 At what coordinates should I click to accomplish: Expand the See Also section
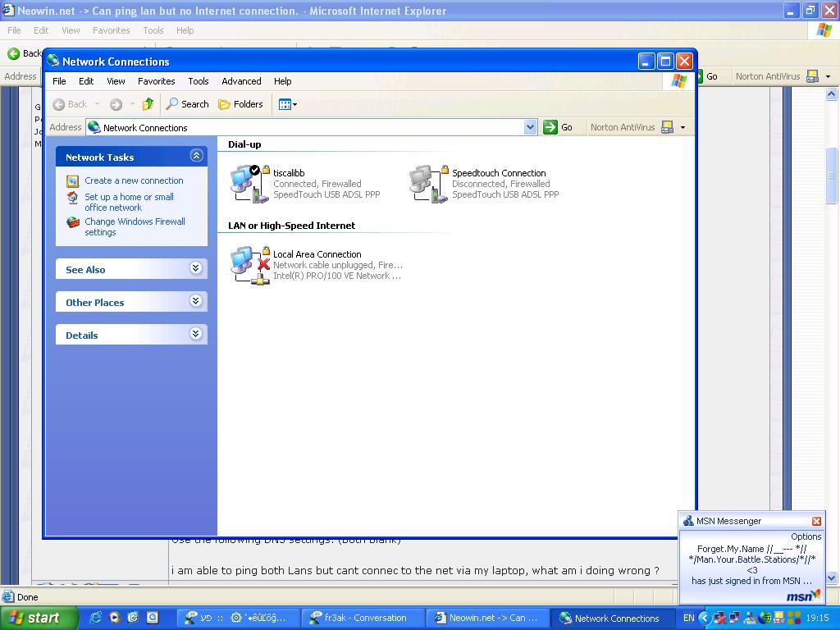pos(196,268)
